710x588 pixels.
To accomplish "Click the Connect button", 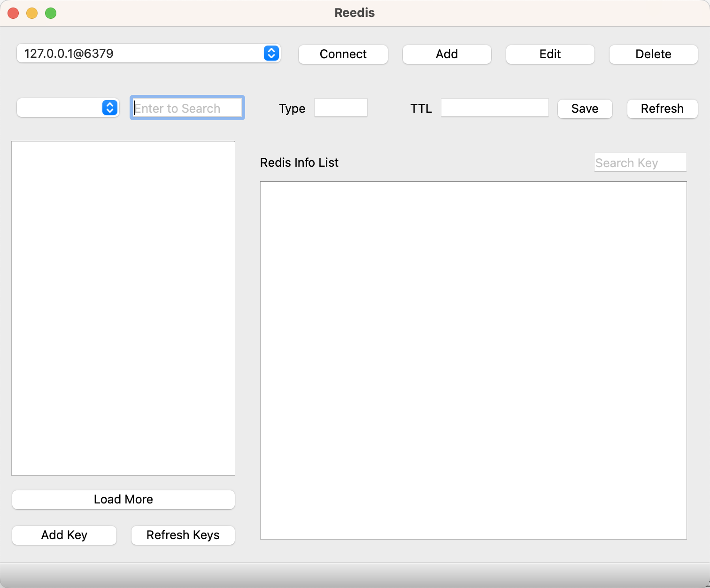I will pos(343,54).
